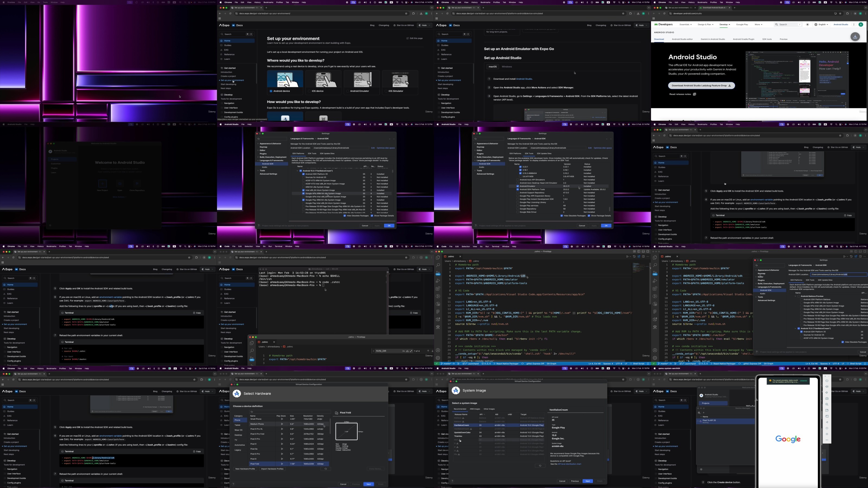Open the qemu-system-aarch64 menu in menu bar

pos(669,368)
